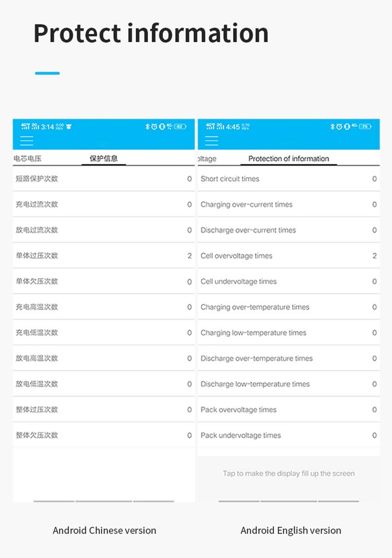Open hamburger menu in English version screen

pyautogui.click(x=212, y=141)
